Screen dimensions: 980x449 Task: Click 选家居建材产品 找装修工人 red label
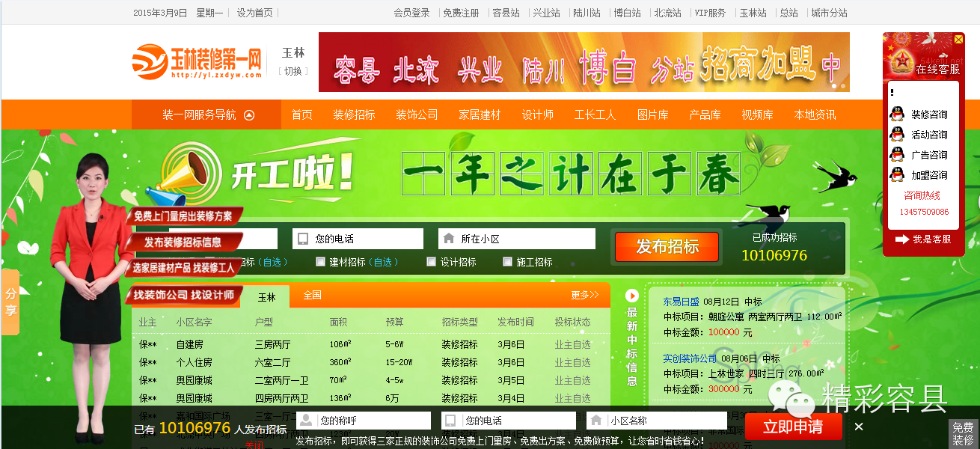click(184, 267)
